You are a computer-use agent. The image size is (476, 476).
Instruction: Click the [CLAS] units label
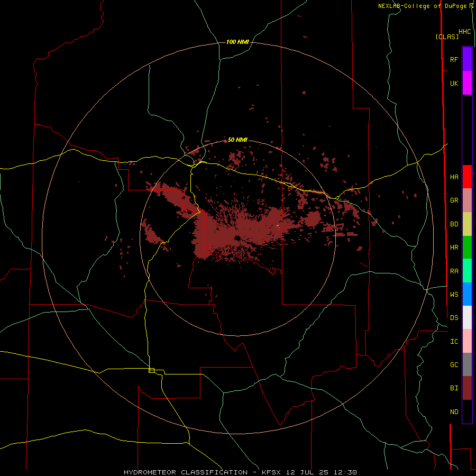tap(447, 36)
